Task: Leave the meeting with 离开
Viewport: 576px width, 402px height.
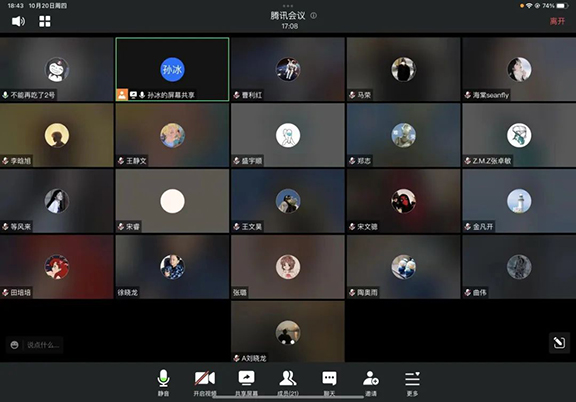Action: pyautogui.click(x=557, y=21)
